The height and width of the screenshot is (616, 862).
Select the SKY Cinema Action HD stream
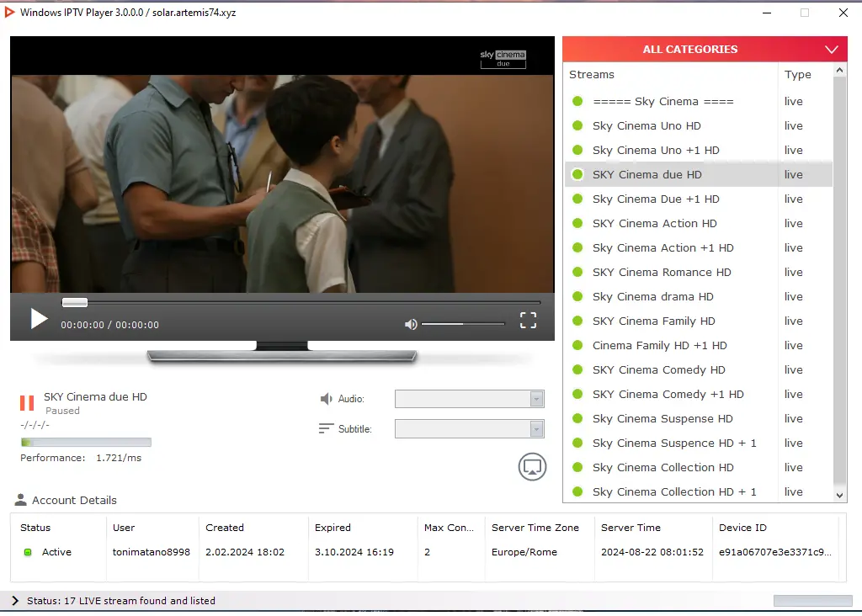698,223
